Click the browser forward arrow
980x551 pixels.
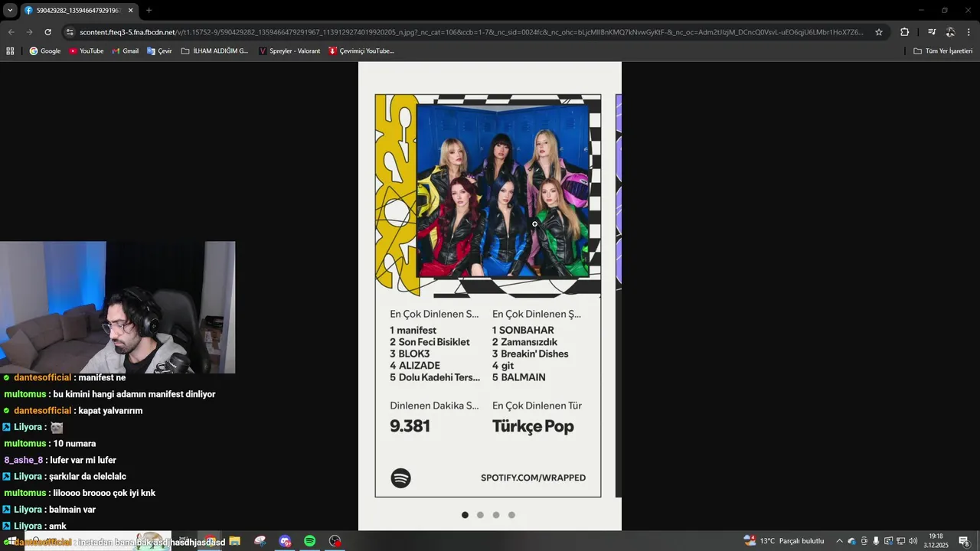tap(29, 32)
